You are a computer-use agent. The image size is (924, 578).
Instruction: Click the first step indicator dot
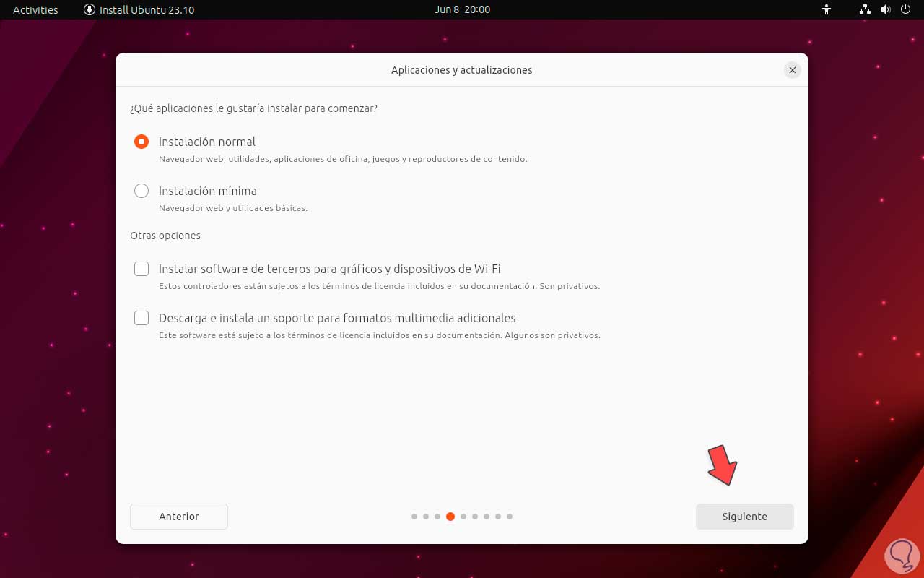coord(414,517)
